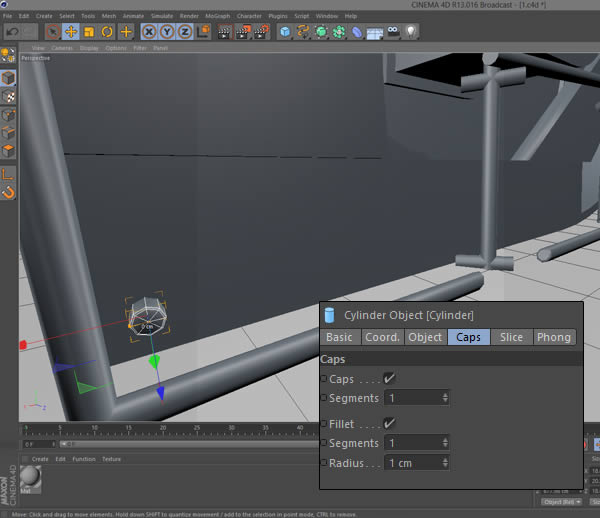Open Render Settings clapboard with gear

261,32
